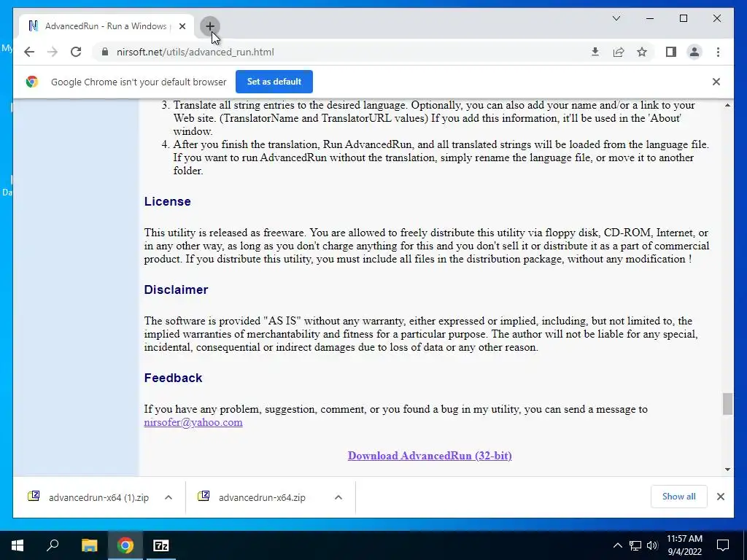Image resolution: width=747 pixels, height=560 pixels.
Task: Open the Chrome downloads toolbar icon
Action: tap(595, 52)
